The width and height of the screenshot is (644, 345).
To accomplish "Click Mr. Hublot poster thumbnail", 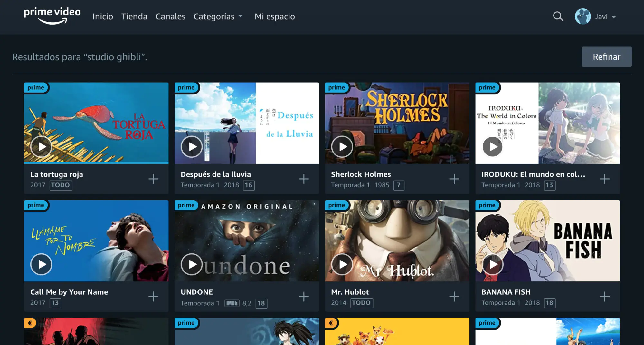I will 397,241.
